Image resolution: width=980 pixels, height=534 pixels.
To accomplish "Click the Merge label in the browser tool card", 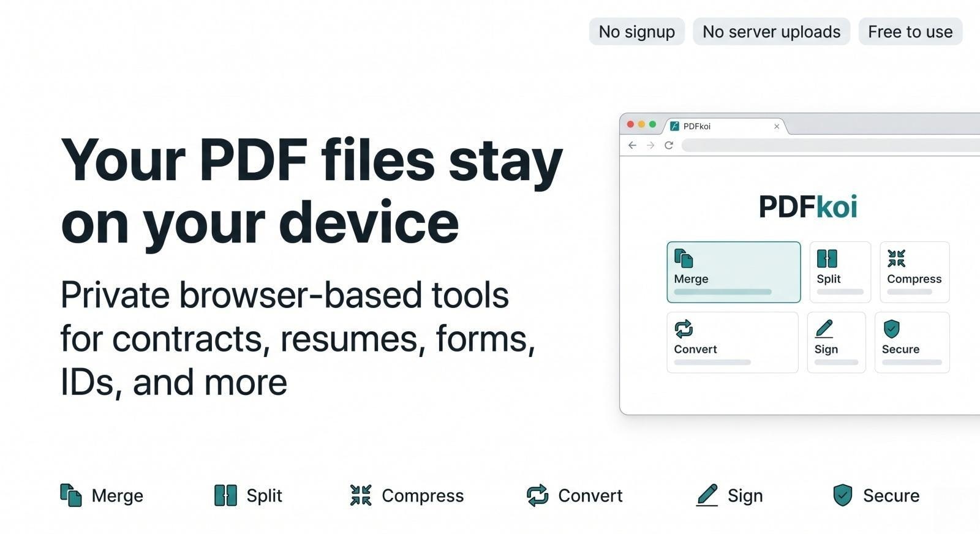I will pos(691,279).
